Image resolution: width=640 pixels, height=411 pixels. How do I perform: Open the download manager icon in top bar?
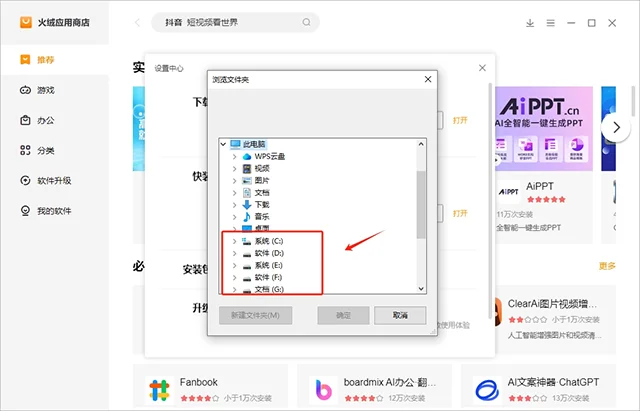pos(530,23)
